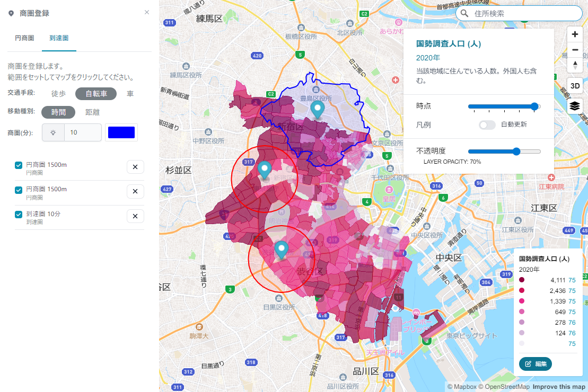Click the 2020年 year in the info panel
Image resolution: width=588 pixels, height=392 pixels.
point(428,58)
